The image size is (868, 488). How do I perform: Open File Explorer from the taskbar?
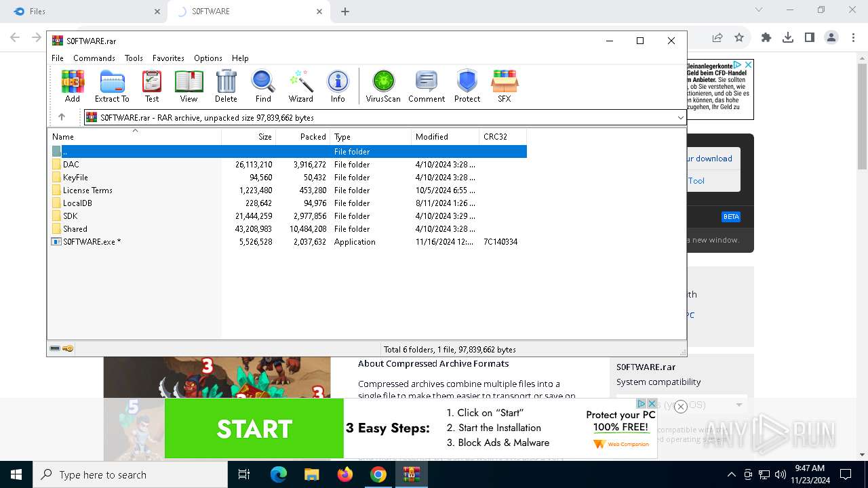tap(312, 474)
